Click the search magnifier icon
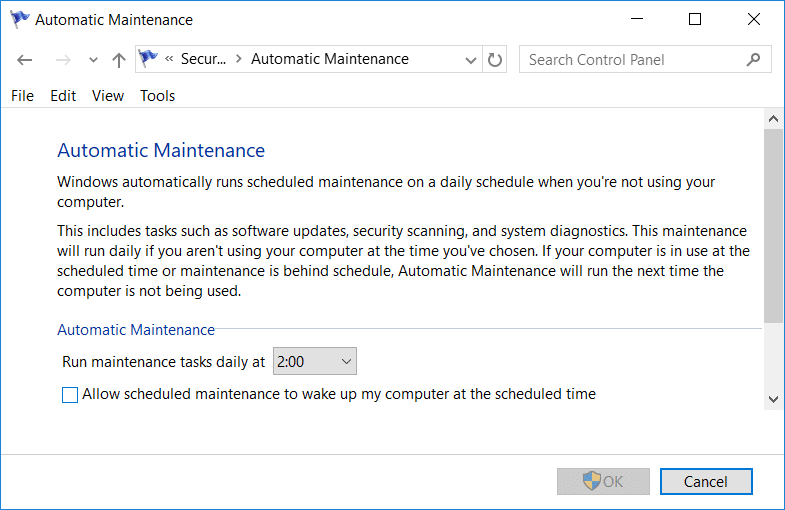 click(753, 60)
